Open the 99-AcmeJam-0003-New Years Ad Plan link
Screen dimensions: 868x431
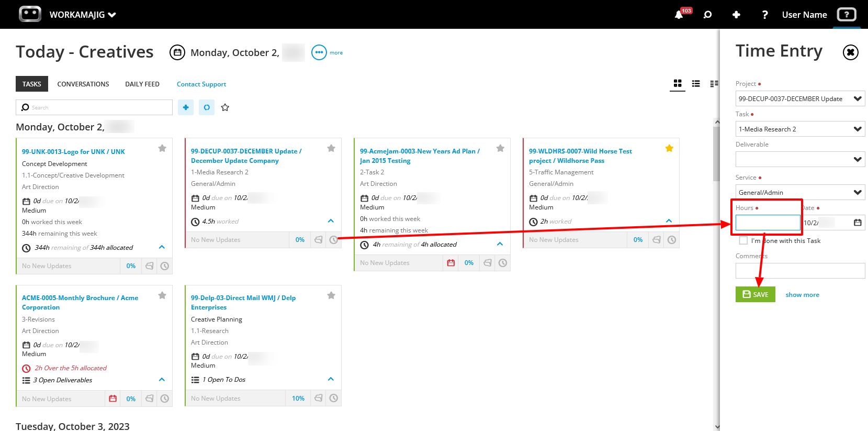click(420, 156)
